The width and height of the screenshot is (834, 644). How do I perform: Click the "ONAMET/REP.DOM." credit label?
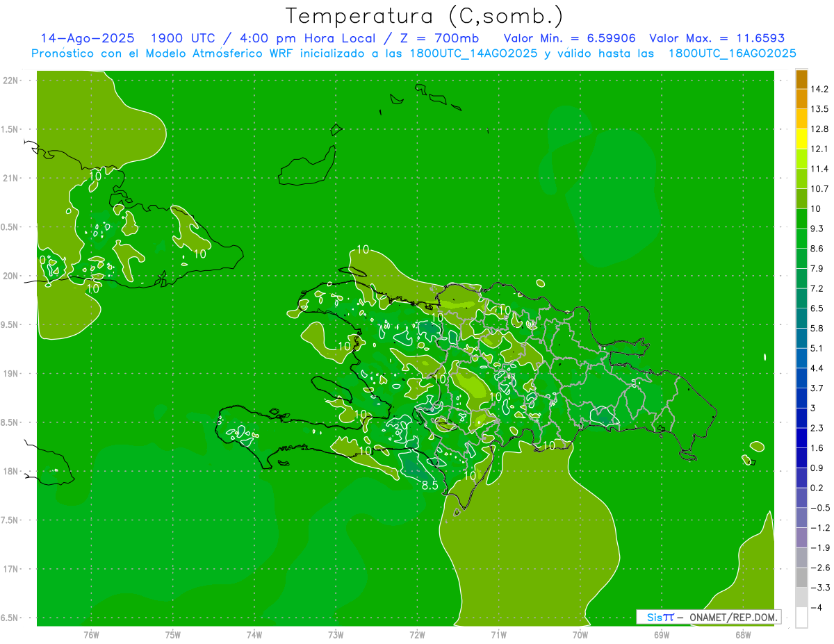[x=733, y=617]
